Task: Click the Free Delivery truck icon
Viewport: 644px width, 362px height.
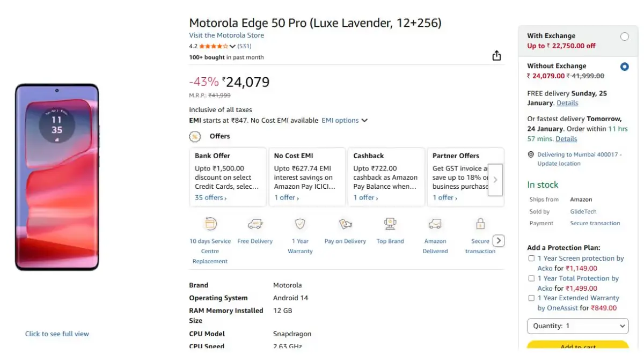Action: click(255, 224)
